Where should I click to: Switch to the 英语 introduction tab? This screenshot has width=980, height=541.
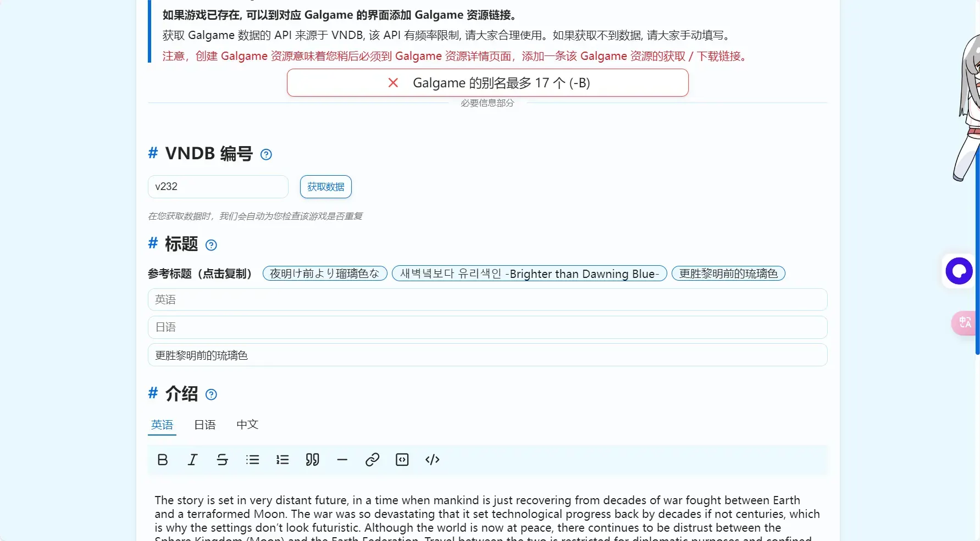162,425
